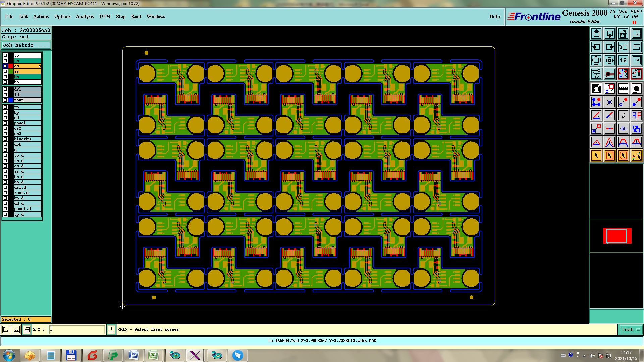Click the question mark help icon in tool panel
The height and width of the screenshot is (362, 644).
[x=636, y=60]
